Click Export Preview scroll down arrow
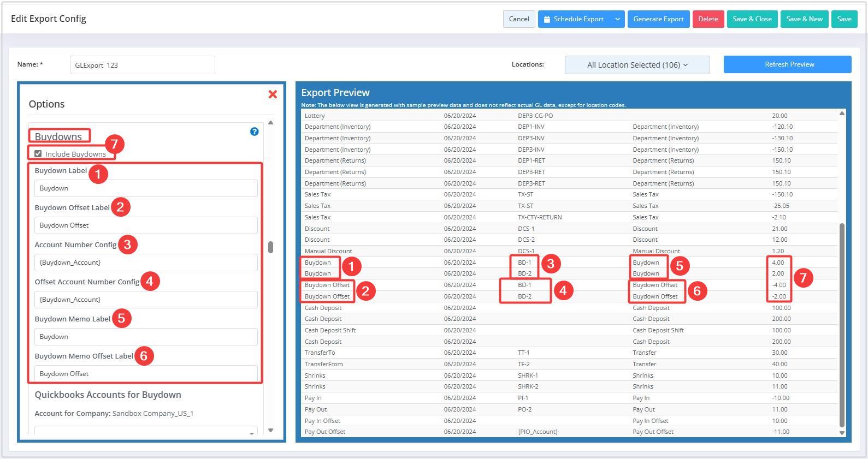868x459 pixels. coord(842,433)
